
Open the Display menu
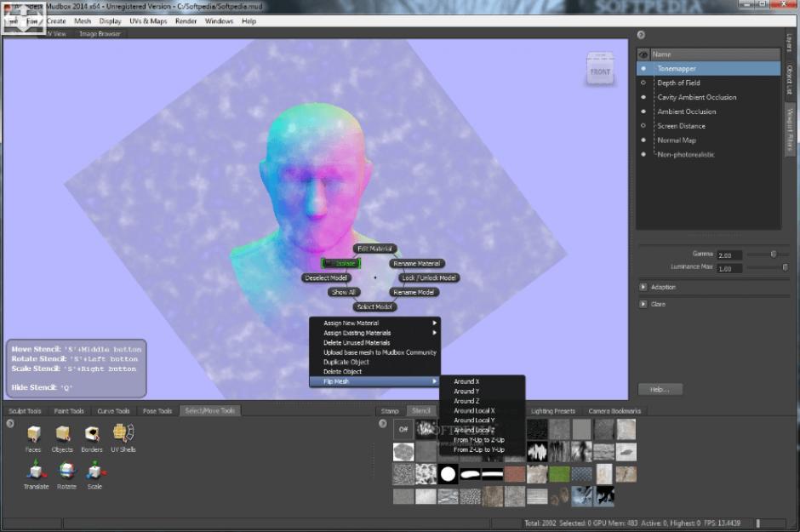click(x=110, y=21)
